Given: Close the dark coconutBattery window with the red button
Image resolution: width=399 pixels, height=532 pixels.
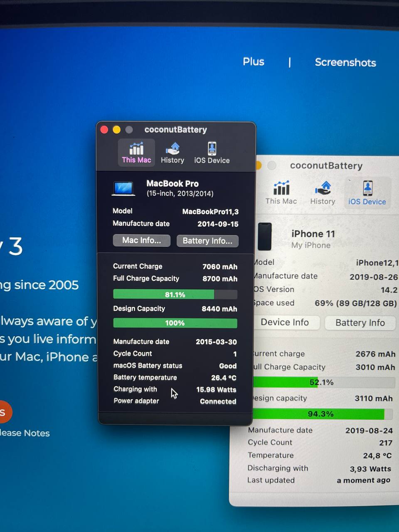Looking at the screenshot, I should click(104, 130).
